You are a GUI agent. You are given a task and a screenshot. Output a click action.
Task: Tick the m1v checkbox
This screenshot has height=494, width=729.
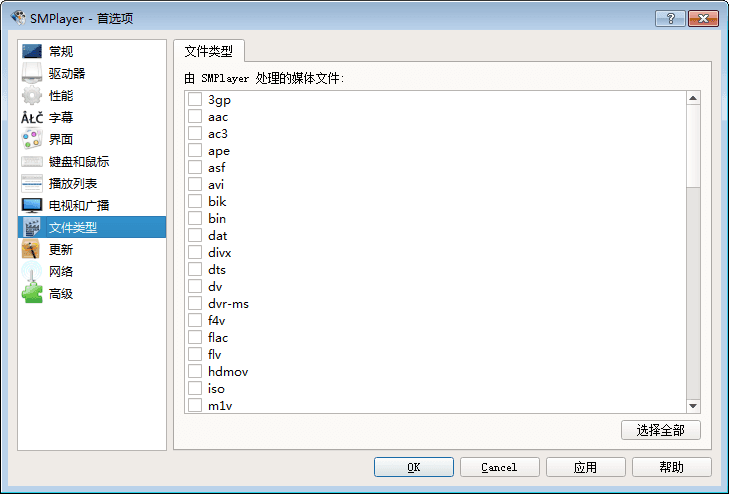[x=195, y=405]
